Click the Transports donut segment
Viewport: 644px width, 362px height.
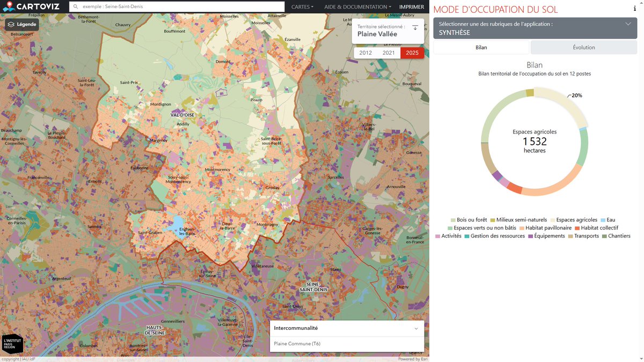(487, 158)
